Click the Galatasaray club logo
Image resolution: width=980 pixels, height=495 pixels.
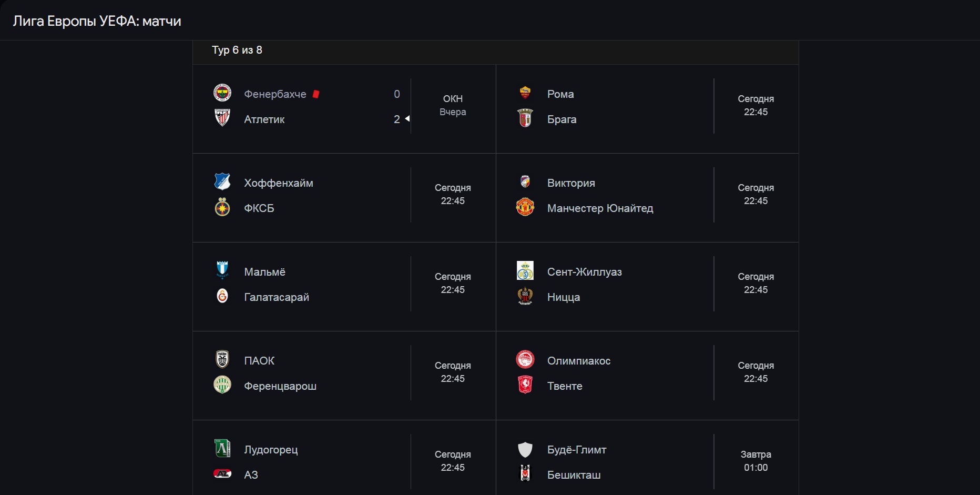[x=222, y=296]
